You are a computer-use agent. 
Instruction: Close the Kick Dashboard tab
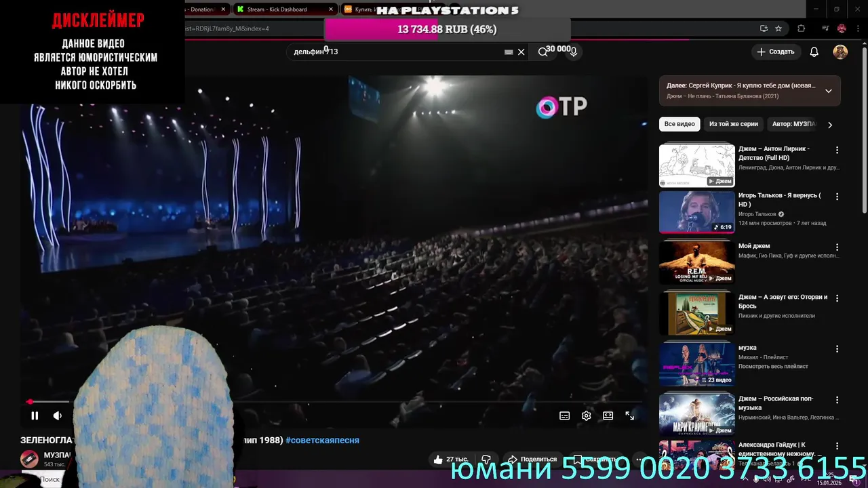331,9
